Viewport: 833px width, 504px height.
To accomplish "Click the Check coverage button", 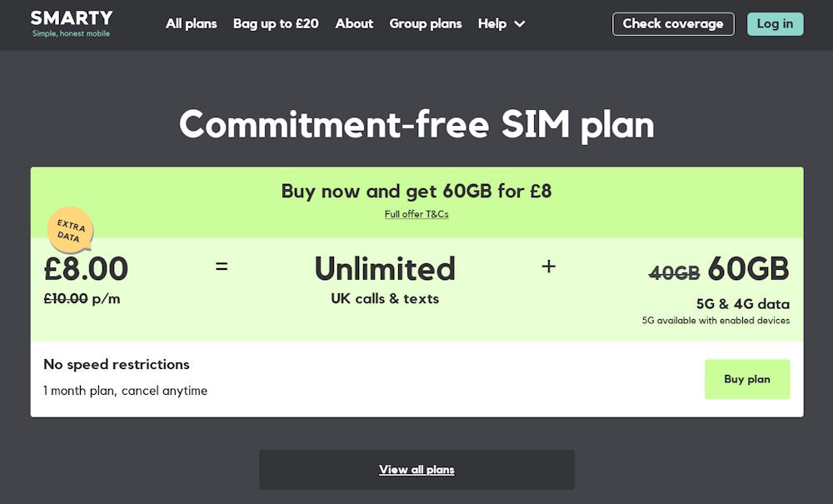I will tap(673, 24).
